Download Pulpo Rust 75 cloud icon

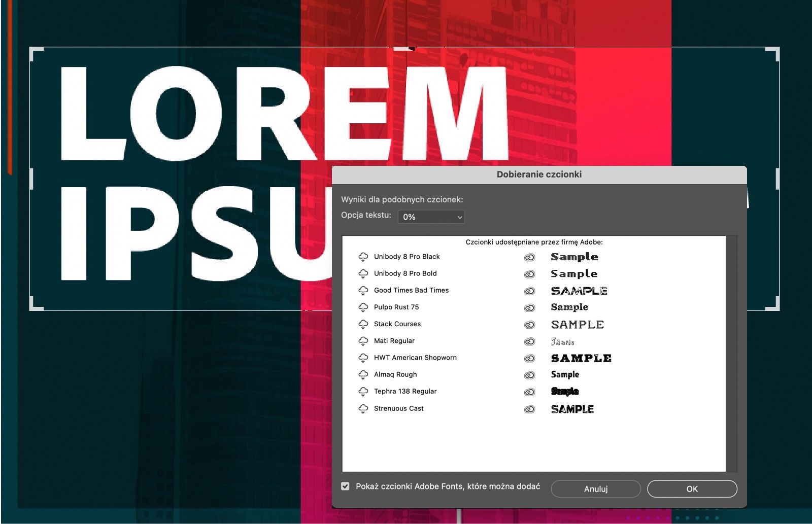363,307
